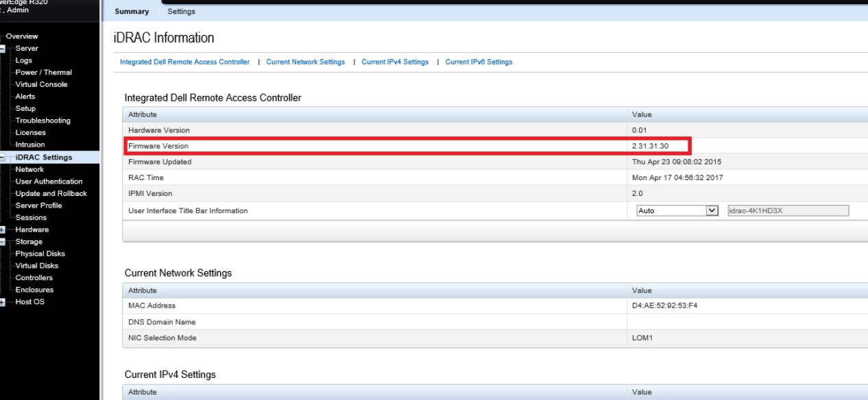Open Enclosures under Storage
The height and width of the screenshot is (400, 868).
point(34,290)
